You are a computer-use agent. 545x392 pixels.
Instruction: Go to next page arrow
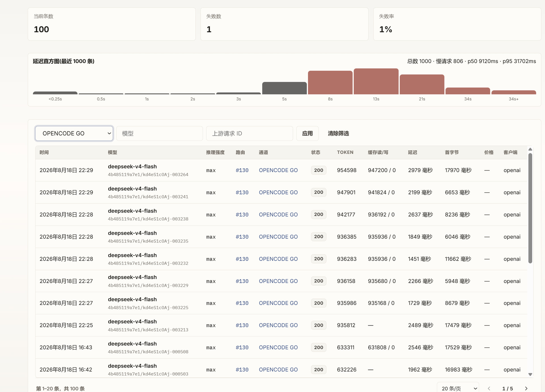[x=526, y=388]
